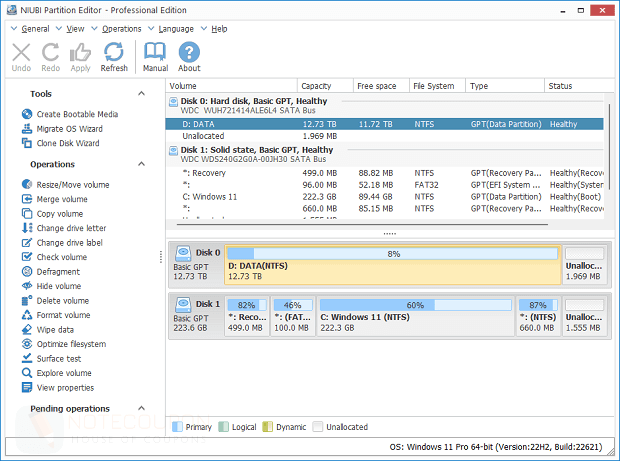This screenshot has width=620, height=461.
Task: Select the (NTFS) 660.0 MB partition block
Action: [538, 316]
